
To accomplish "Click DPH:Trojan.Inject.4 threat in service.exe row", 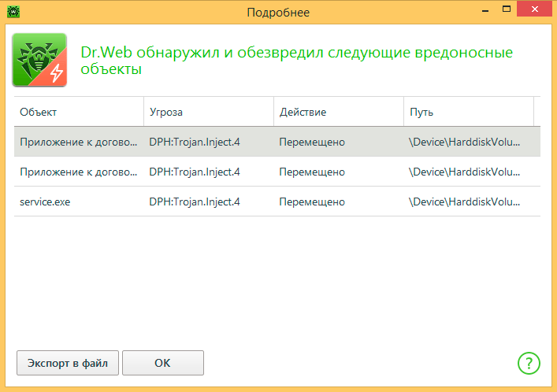I will point(195,202).
